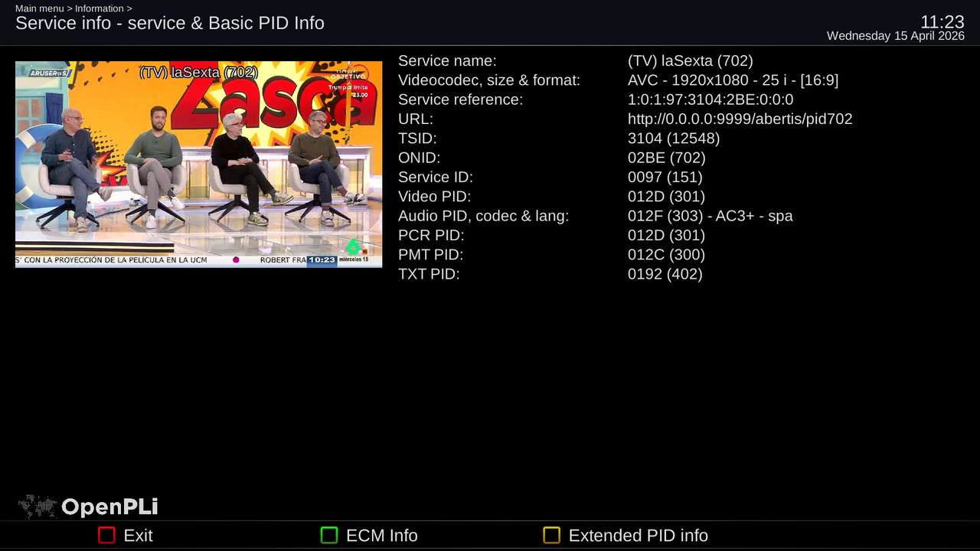Image resolution: width=980 pixels, height=551 pixels.
Task: Select the value '(TV) laSexta (702)' in info list
Action: pyautogui.click(x=691, y=60)
